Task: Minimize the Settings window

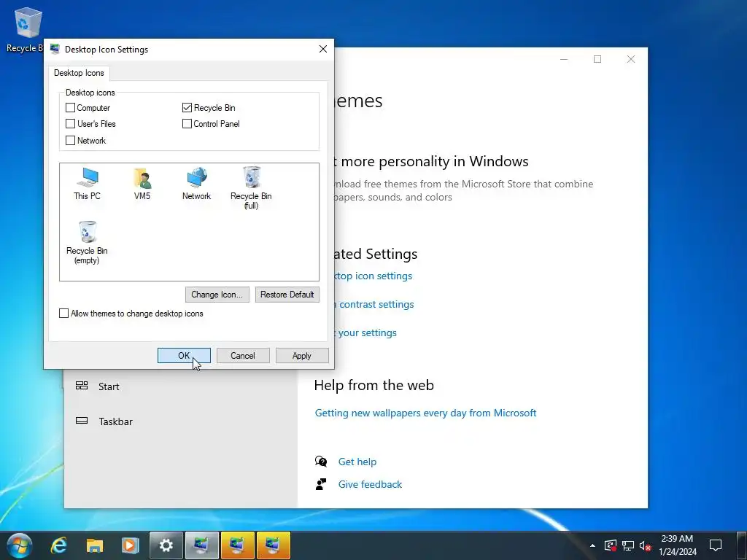Action: tap(564, 59)
